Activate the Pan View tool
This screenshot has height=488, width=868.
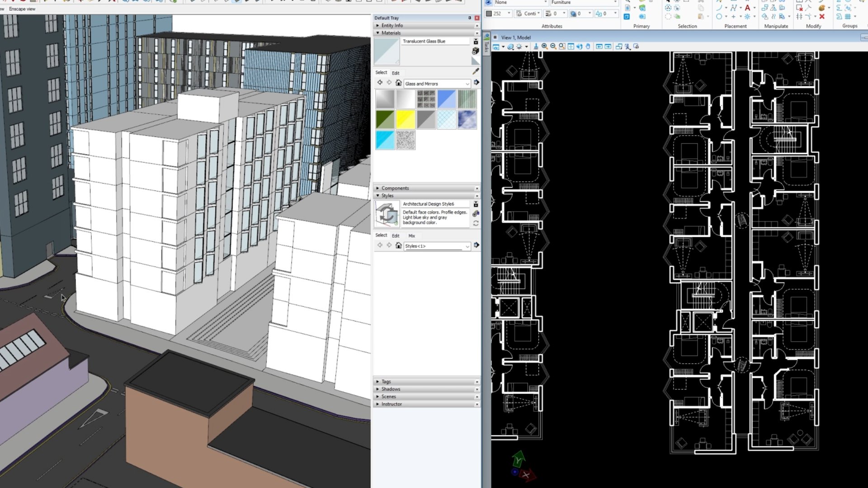pos(588,46)
